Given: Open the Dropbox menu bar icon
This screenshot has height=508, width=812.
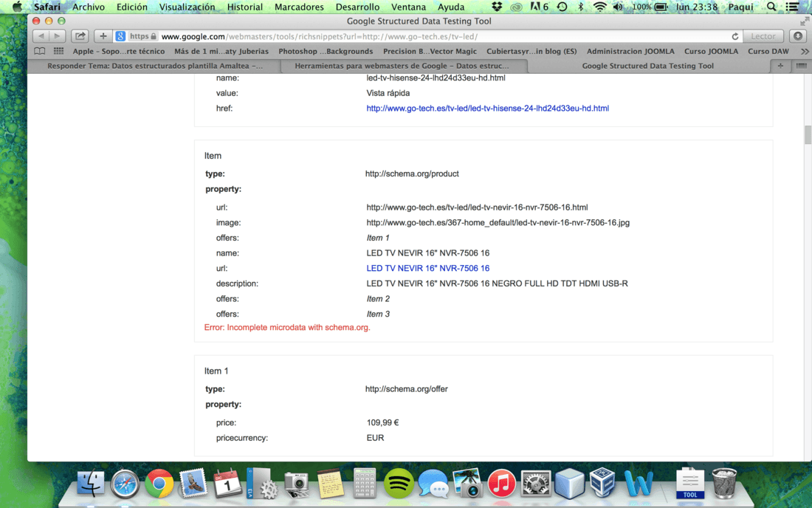Looking at the screenshot, I should coord(497,7).
